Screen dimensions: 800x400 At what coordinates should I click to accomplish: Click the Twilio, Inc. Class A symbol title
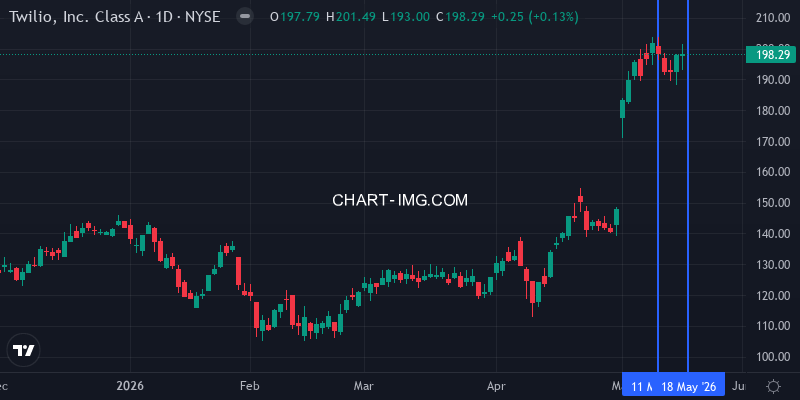pyautogui.click(x=115, y=17)
